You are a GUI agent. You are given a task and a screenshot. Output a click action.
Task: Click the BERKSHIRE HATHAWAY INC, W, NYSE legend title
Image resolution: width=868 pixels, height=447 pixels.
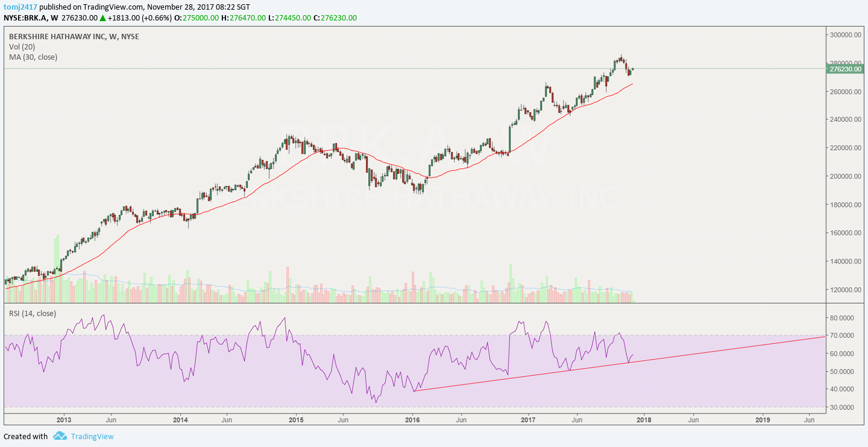(x=74, y=37)
